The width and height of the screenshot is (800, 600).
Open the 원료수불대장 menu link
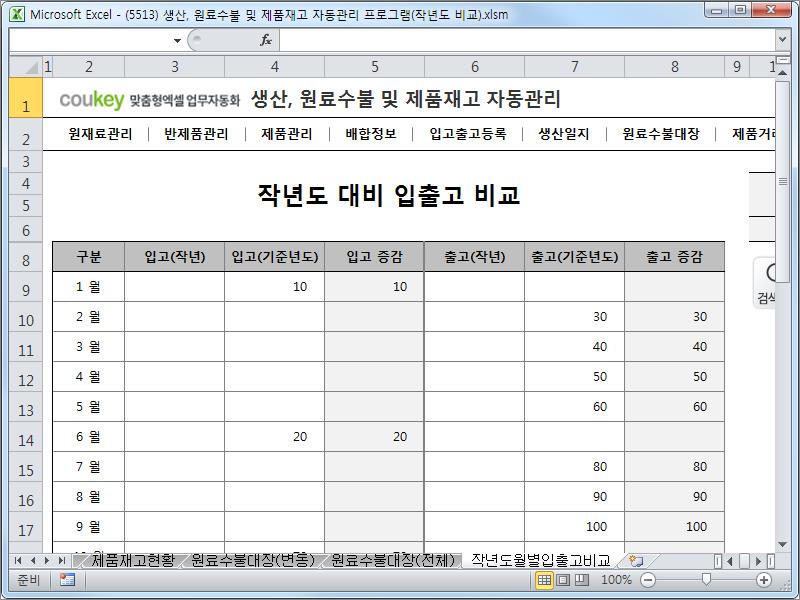pos(661,134)
